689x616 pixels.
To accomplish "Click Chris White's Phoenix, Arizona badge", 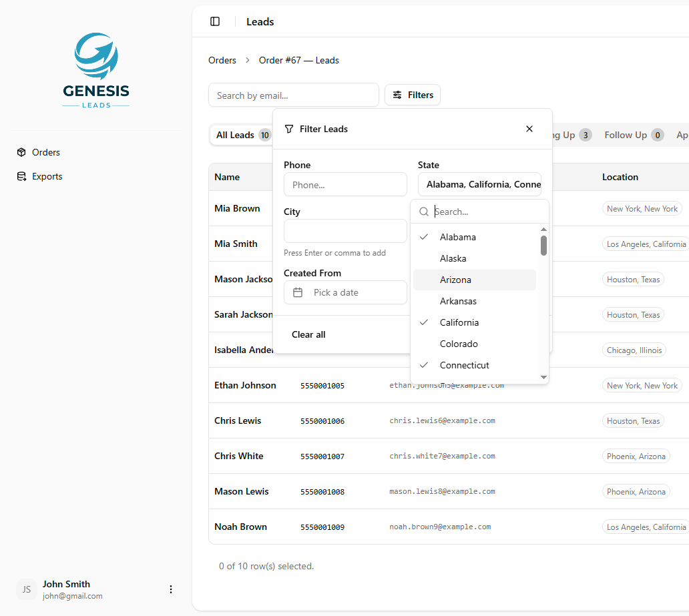I will (636, 456).
